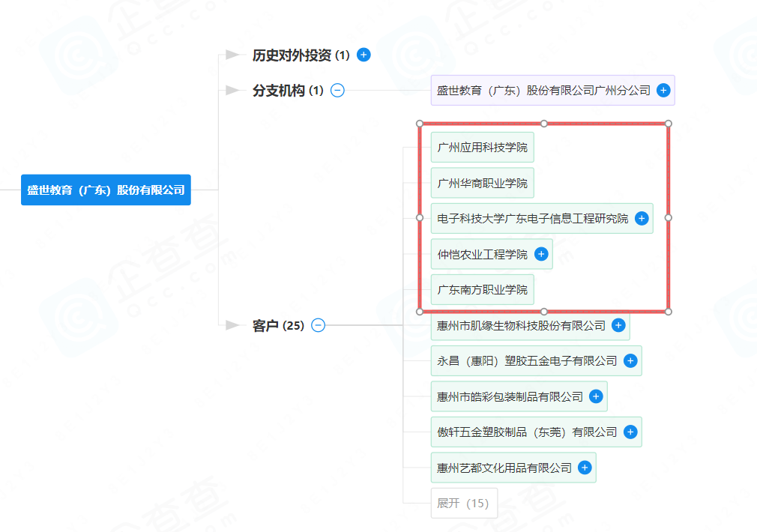Screen dimensions: 757x532
Task: Open 惠州市皓彩包装制品有限公司 node text
Action: (x=510, y=397)
